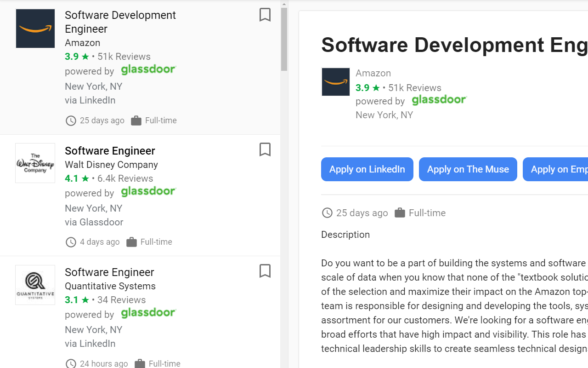Click the clock icon beside '4 days ago'
The width and height of the screenshot is (588, 368).
click(71, 242)
